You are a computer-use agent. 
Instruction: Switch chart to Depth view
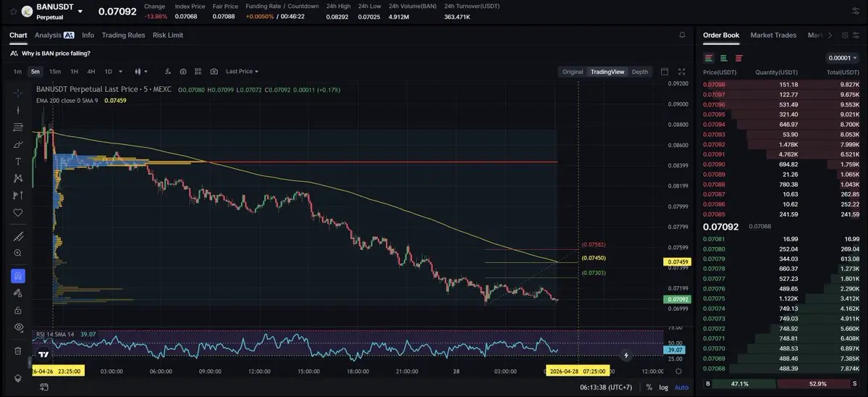point(640,72)
